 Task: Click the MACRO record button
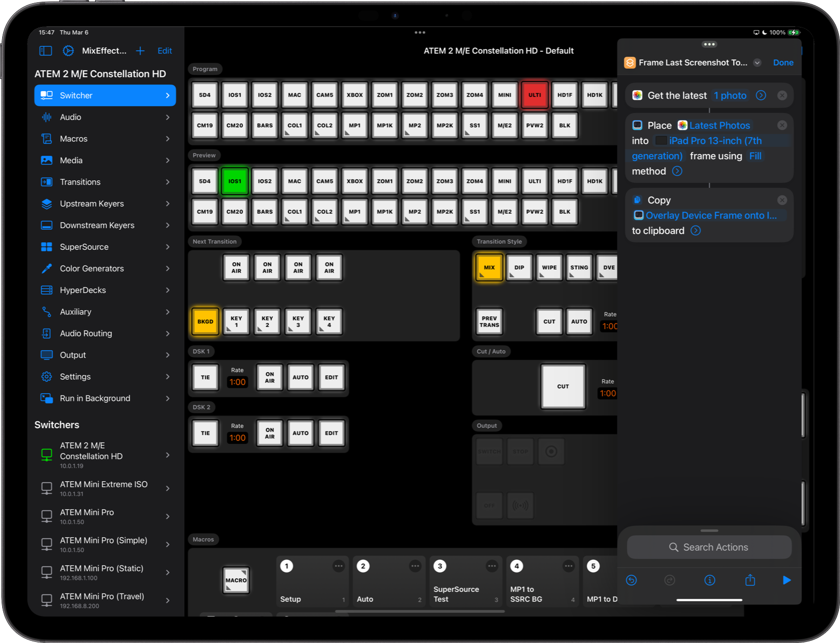tap(236, 580)
